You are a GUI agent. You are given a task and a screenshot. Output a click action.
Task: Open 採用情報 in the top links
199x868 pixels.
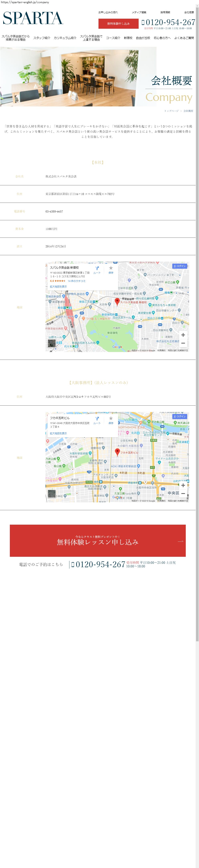click(x=165, y=12)
